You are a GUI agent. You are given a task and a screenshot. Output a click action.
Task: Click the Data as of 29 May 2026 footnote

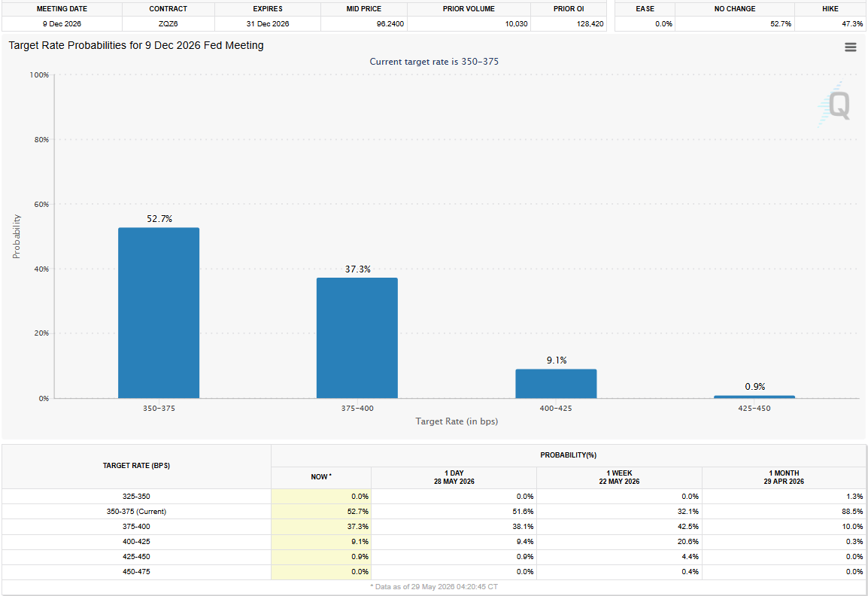[x=433, y=586]
